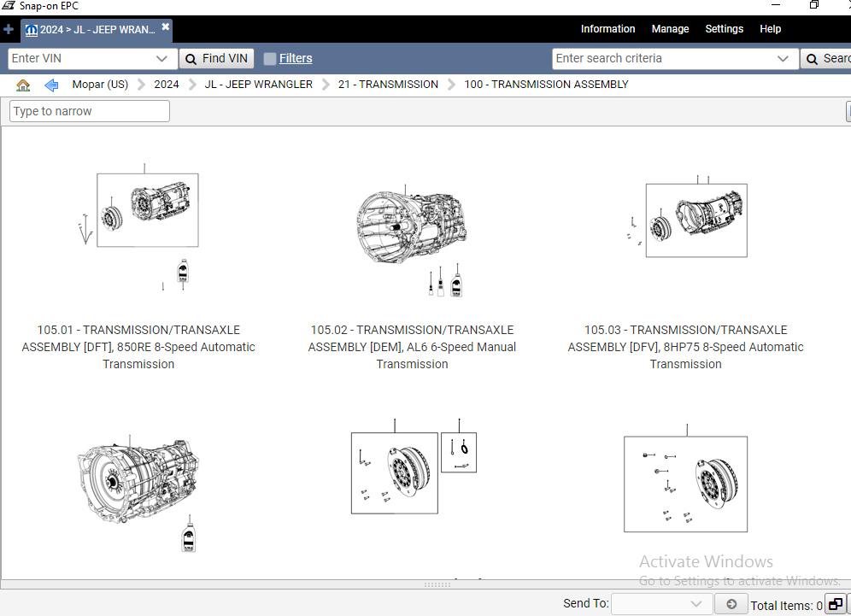Click the catalog icon on the active tab
The image size is (851, 616).
(31, 29)
